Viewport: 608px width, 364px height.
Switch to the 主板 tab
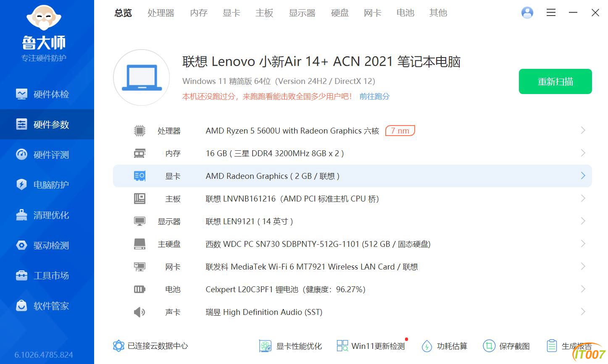(x=264, y=13)
